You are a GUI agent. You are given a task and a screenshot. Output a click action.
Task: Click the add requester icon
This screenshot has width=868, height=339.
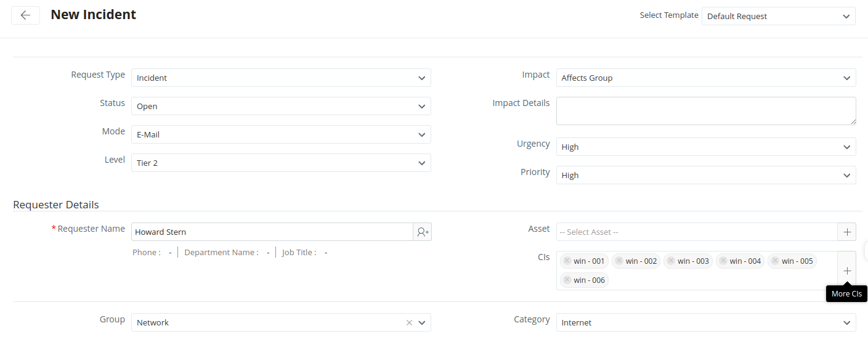[x=423, y=232]
